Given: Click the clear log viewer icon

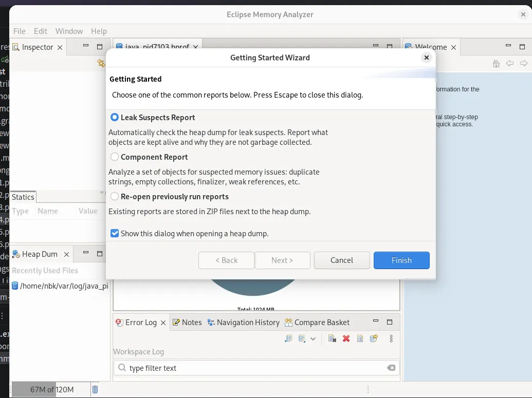Looking at the screenshot, I should point(332,338).
